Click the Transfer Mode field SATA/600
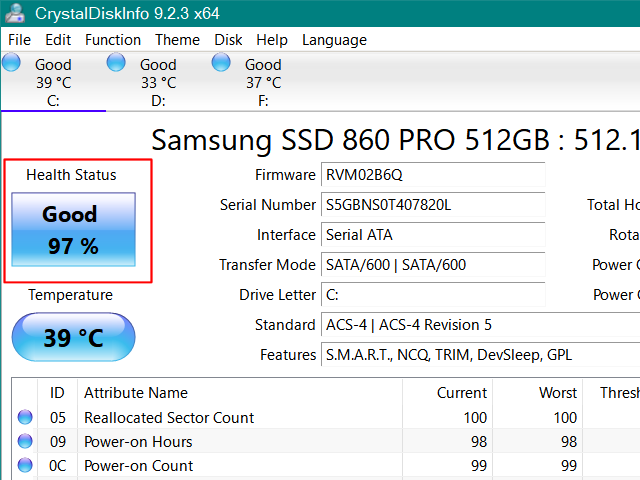Screen dimensions: 640x480 click(433, 264)
